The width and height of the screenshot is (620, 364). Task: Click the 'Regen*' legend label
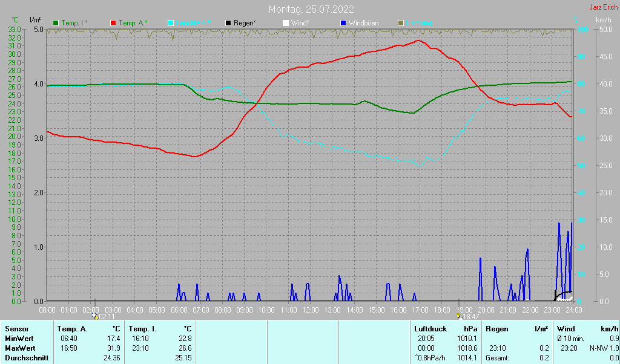coord(245,24)
